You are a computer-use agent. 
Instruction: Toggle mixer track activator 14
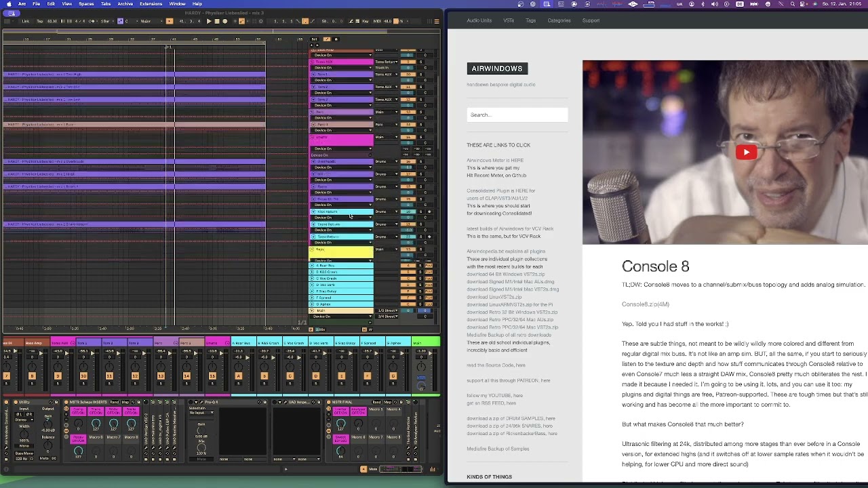point(186,376)
